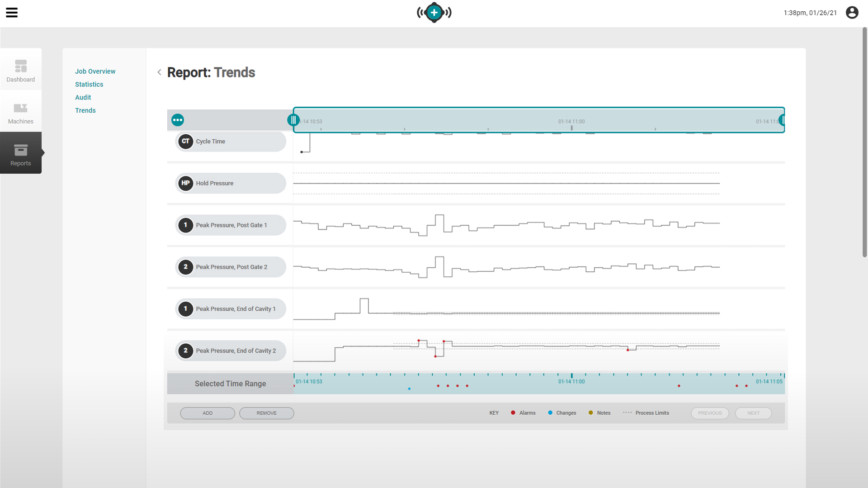
Task: Click the PREVIOUS button
Action: click(x=710, y=413)
